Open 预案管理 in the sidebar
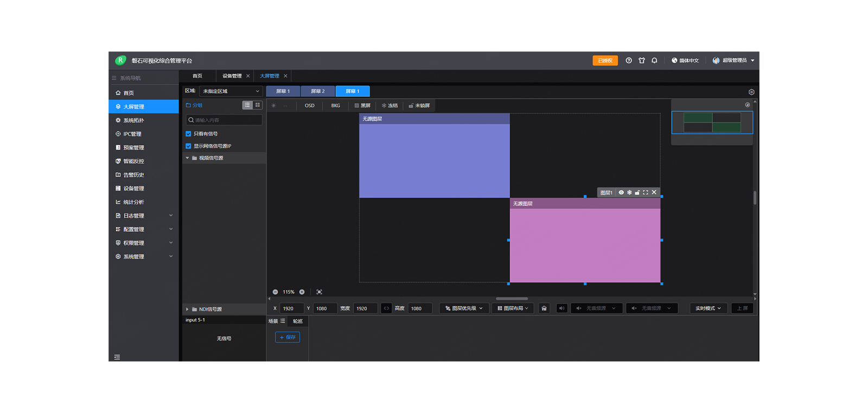 click(x=144, y=147)
